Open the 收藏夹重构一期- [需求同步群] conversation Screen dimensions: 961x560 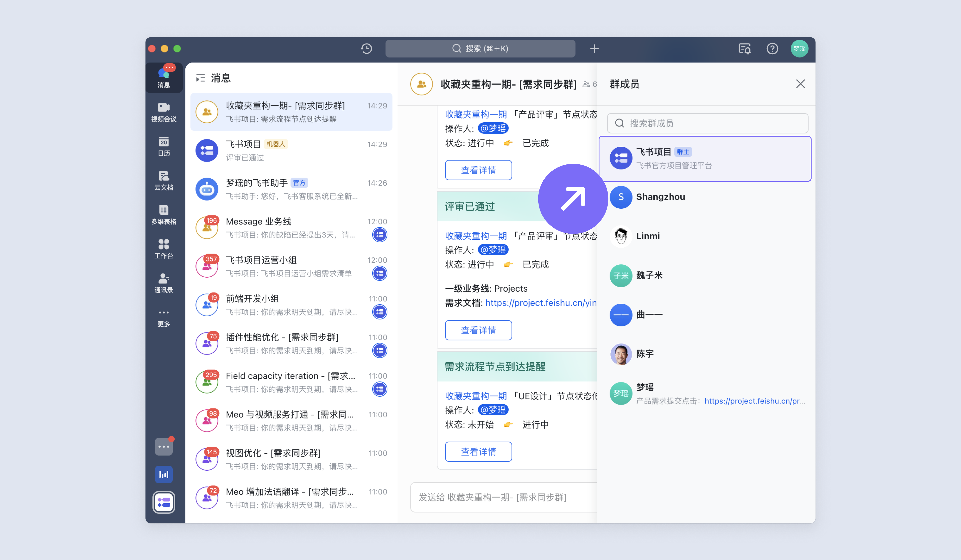pos(291,112)
